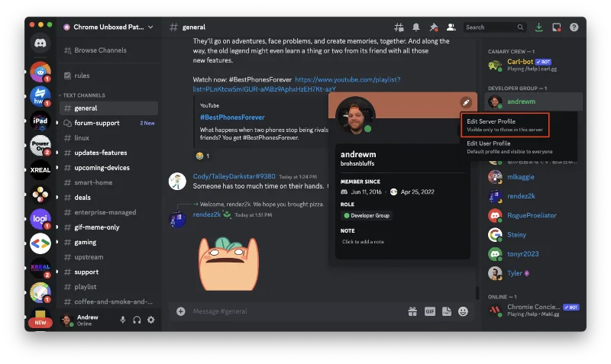The image size is (611, 364).
Task: Click the Developer Group role chip
Action: pyautogui.click(x=367, y=216)
